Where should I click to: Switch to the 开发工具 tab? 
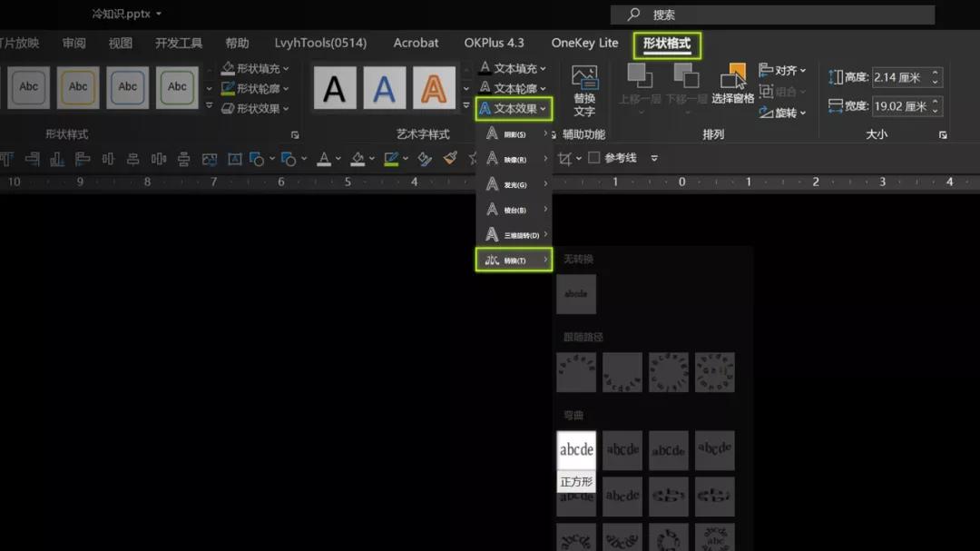[179, 43]
